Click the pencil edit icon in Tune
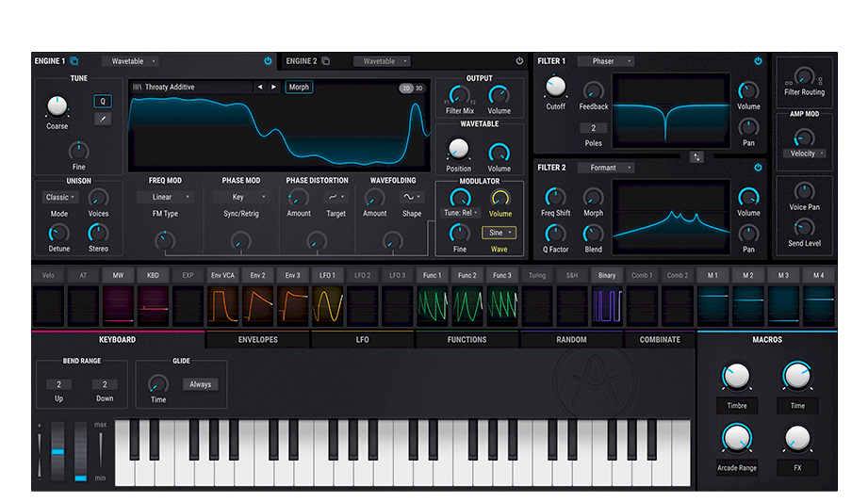The width and height of the screenshot is (868, 502). click(103, 119)
